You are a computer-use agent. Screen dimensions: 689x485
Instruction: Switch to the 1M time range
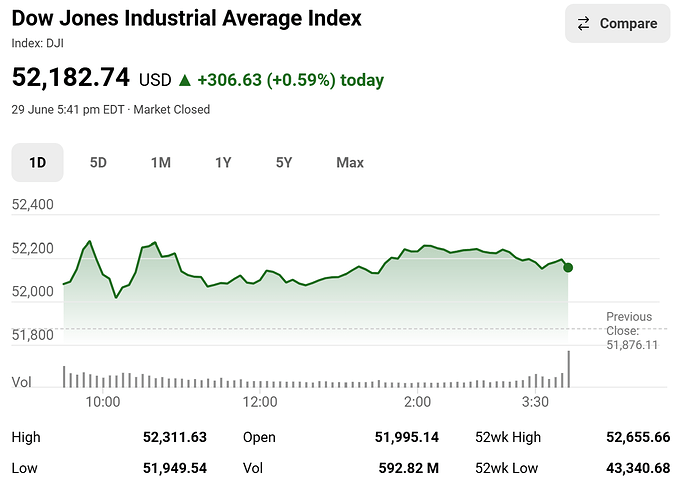161,163
